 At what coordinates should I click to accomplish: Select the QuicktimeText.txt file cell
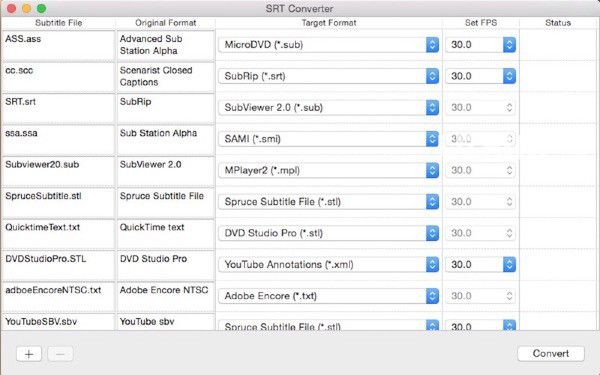point(59,233)
